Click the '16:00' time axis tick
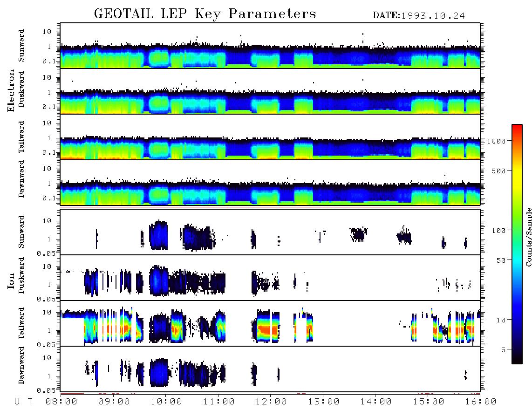 pos(481,402)
